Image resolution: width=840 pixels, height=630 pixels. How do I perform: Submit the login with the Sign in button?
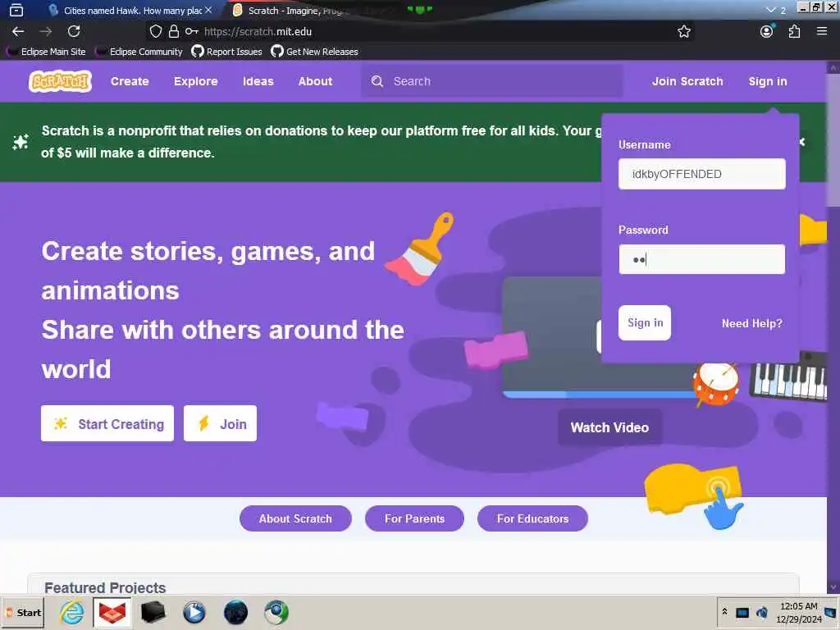click(645, 322)
